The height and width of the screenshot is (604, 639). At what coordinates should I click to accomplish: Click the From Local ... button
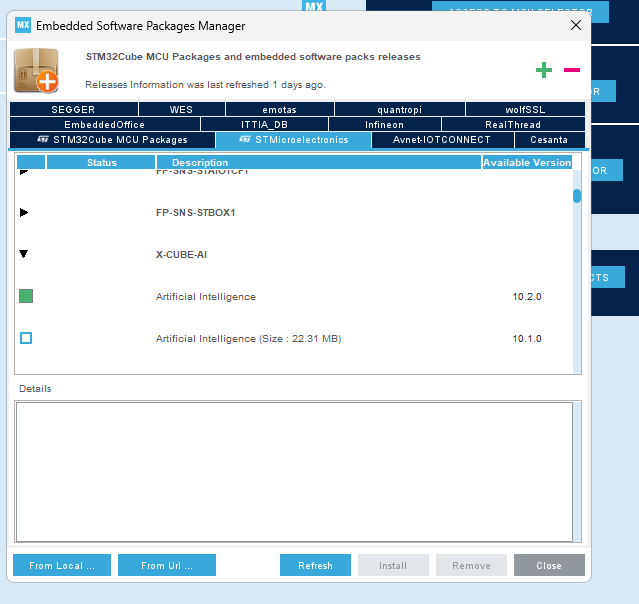click(x=62, y=565)
